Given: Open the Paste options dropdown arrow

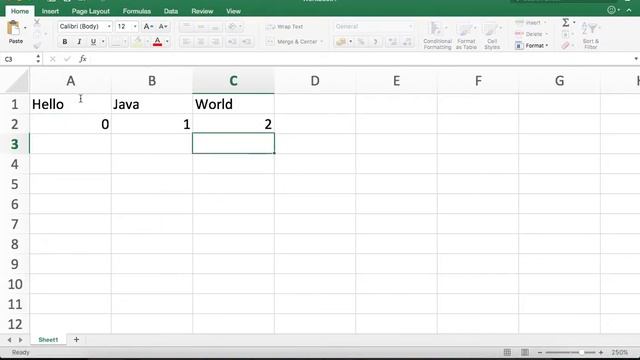Looking at the screenshot, I should click(x=25, y=28).
